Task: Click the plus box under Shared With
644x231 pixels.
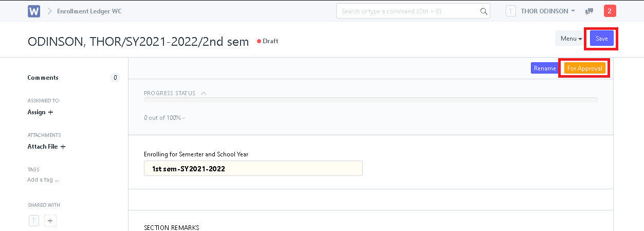Action: point(50,221)
